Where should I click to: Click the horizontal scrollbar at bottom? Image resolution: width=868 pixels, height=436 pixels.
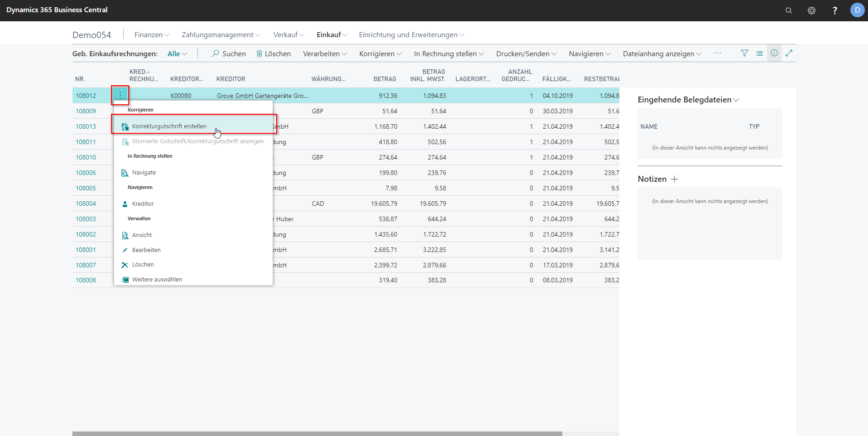(x=317, y=434)
